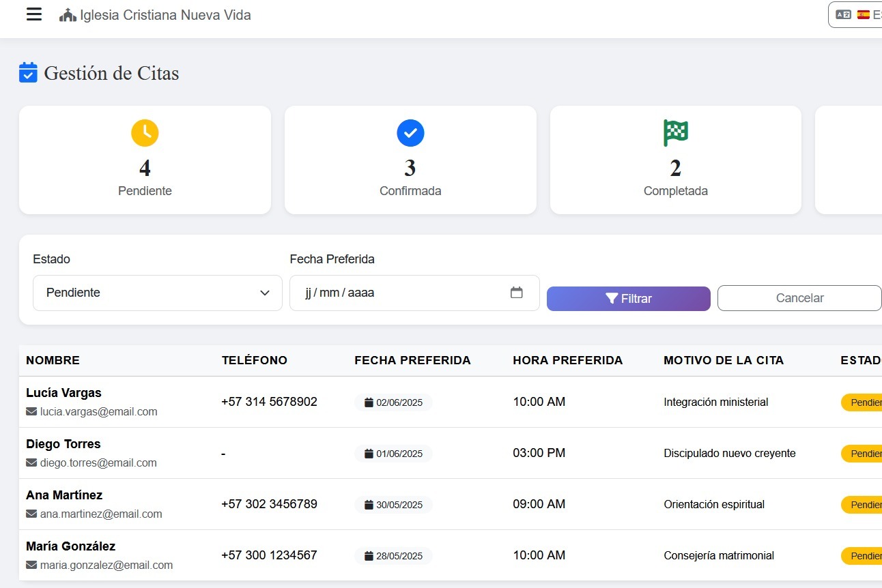Image resolution: width=882 pixels, height=588 pixels.
Task: Click the envelope icon for maria.gonzalez@email.com
Action: coord(31,565)
